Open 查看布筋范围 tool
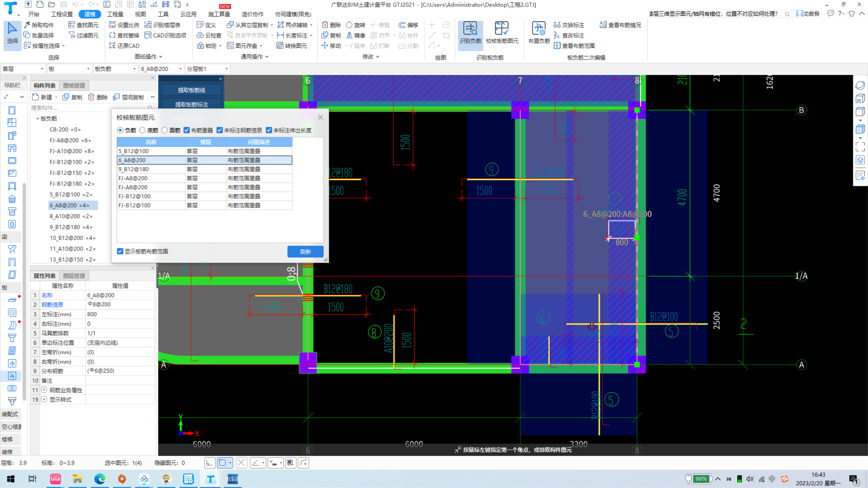 click(574, 46)
